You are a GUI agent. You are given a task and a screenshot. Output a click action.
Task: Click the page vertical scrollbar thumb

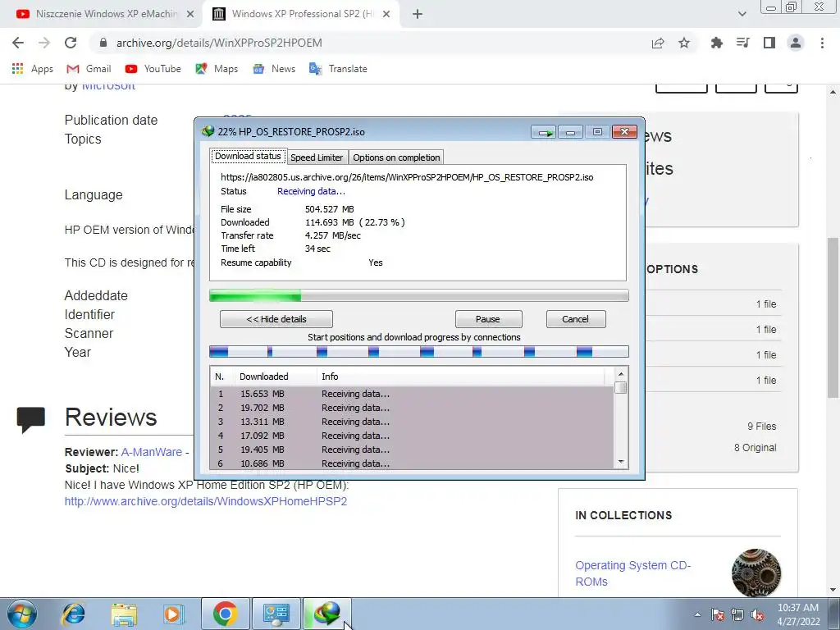click(x=833, y=317)
